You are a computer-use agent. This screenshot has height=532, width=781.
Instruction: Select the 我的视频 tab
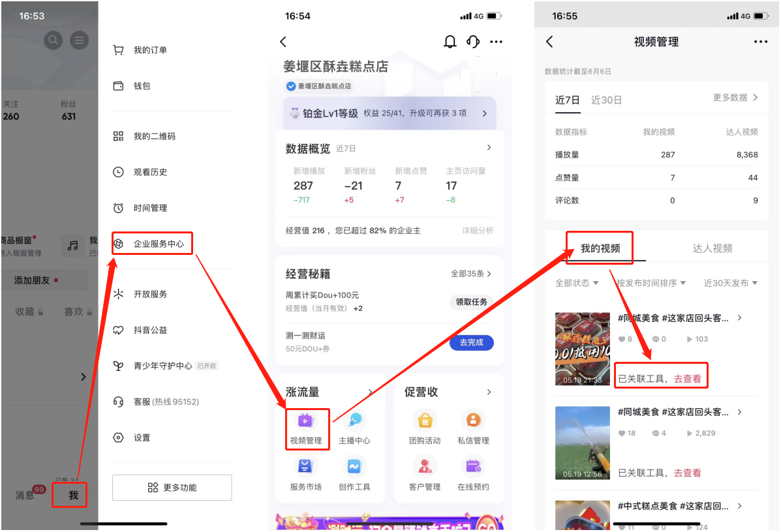600,248
